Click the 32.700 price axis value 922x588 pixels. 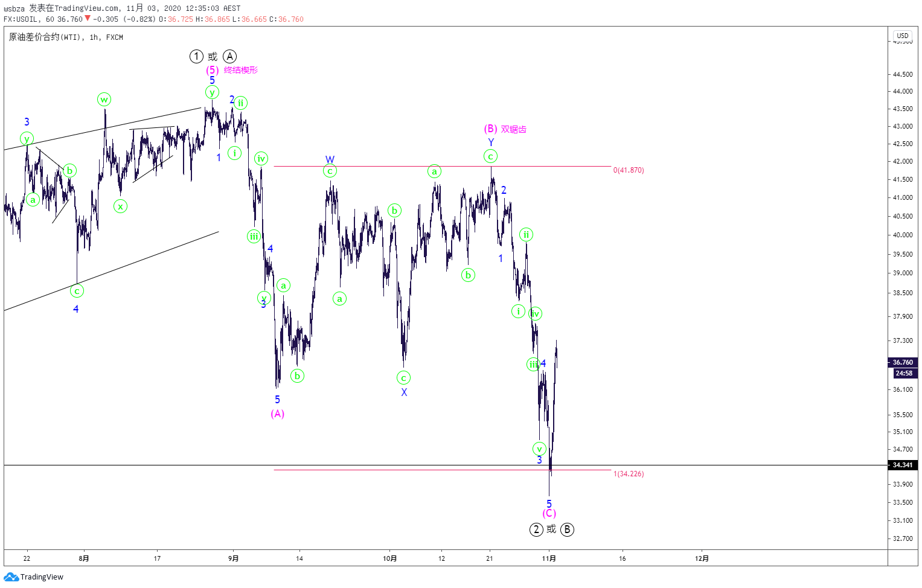903,539
